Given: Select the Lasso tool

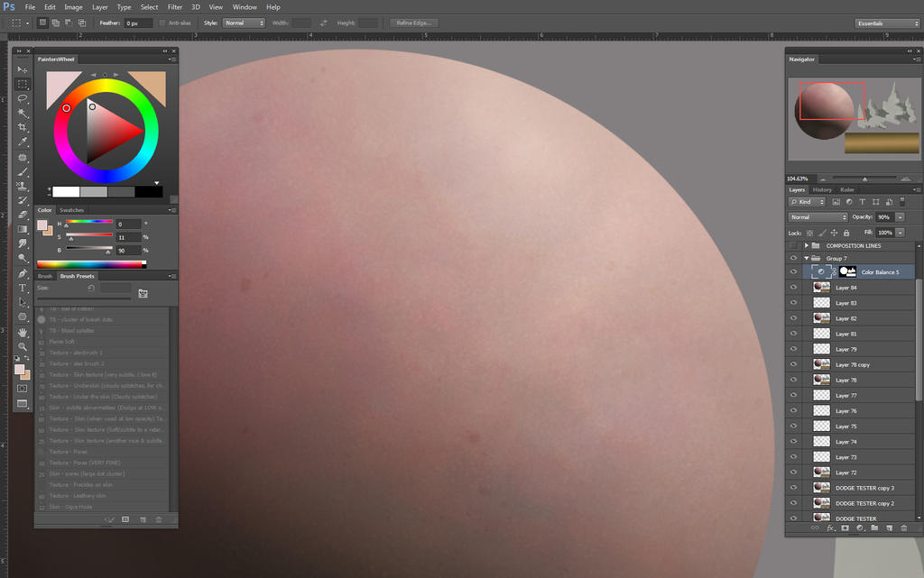Looking at the screenshot, I should pos(23,98).
